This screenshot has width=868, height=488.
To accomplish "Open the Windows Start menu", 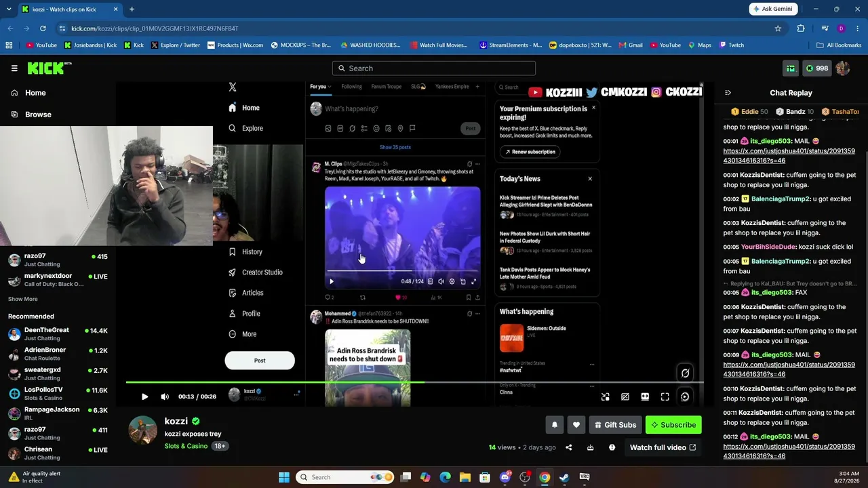I will click(x=284, y=477).
